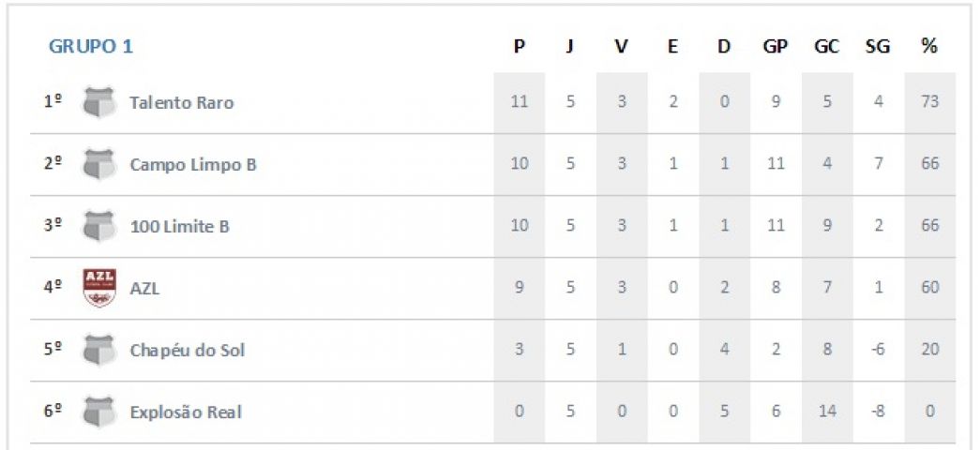Screen dimensions: 980x450
Task: Click the Chapéu do Sol team crest icon
Action: click(x=99, y=350)
